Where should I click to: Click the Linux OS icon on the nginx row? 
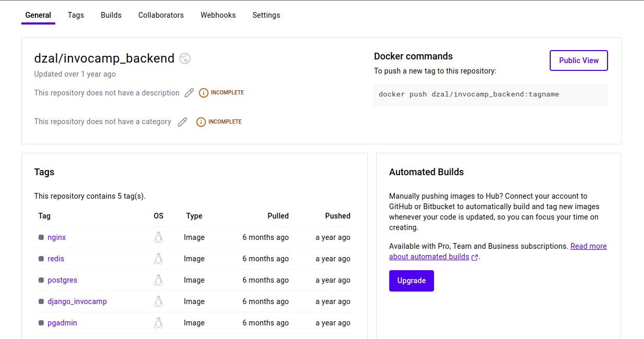(x=158, y=237)
